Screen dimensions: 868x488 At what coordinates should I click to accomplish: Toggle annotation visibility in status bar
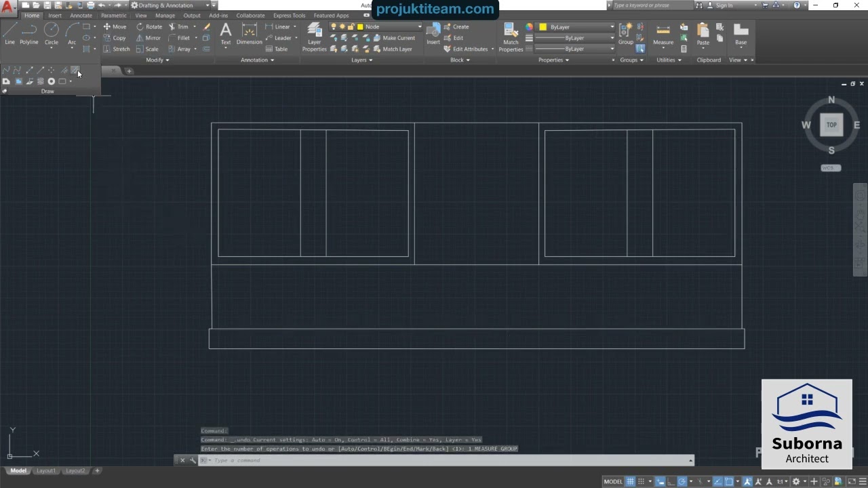pyautogui.click(x=749, y=482)
